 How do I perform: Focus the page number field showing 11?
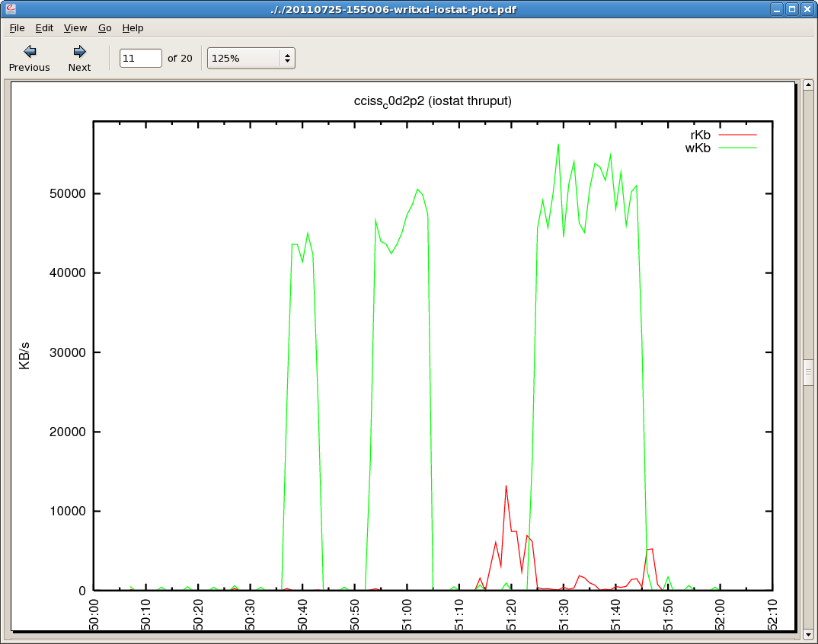point(140,58)
